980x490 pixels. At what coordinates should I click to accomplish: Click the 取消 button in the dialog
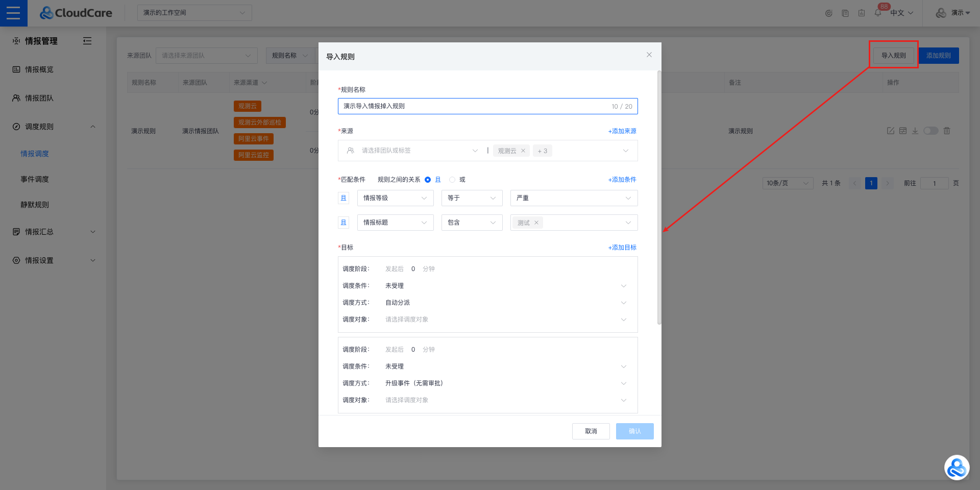(591, 431)
